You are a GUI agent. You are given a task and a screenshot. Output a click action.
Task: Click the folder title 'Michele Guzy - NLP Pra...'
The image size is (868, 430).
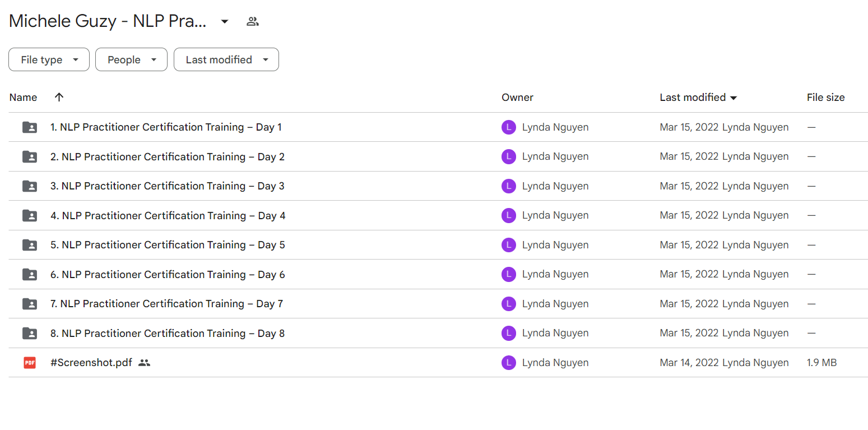point(108,22)
